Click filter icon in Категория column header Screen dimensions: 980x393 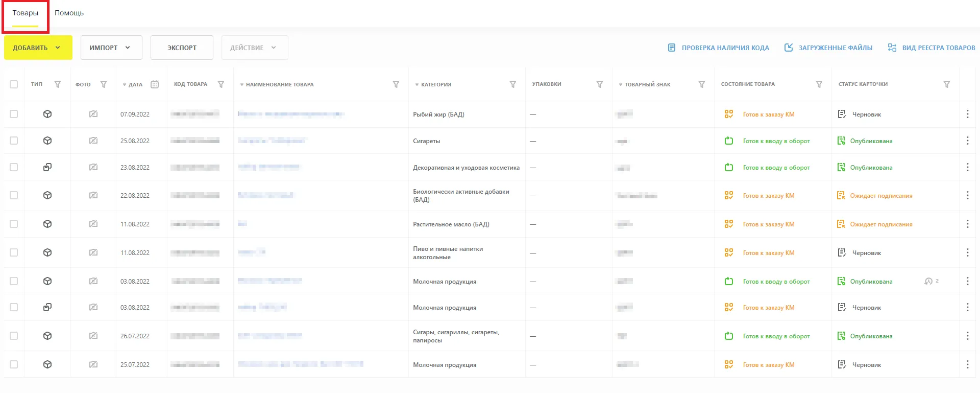click(x=512, y=84)
